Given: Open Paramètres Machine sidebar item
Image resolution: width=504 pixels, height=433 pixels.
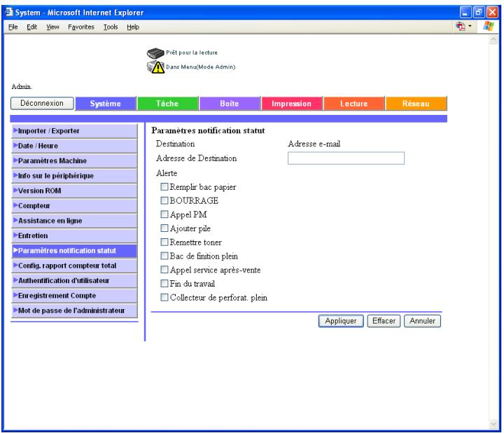Looking at the screenshot, I should 74,161.
